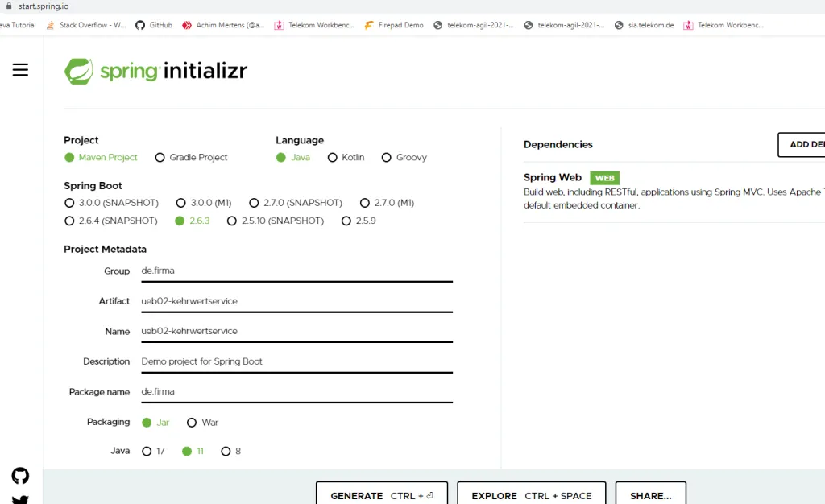This screenshot has height=504, width=825.
Task: Select Spring Boot 2.7.0 (SNAPSHOT)
Action: click(x=296, y=202)
